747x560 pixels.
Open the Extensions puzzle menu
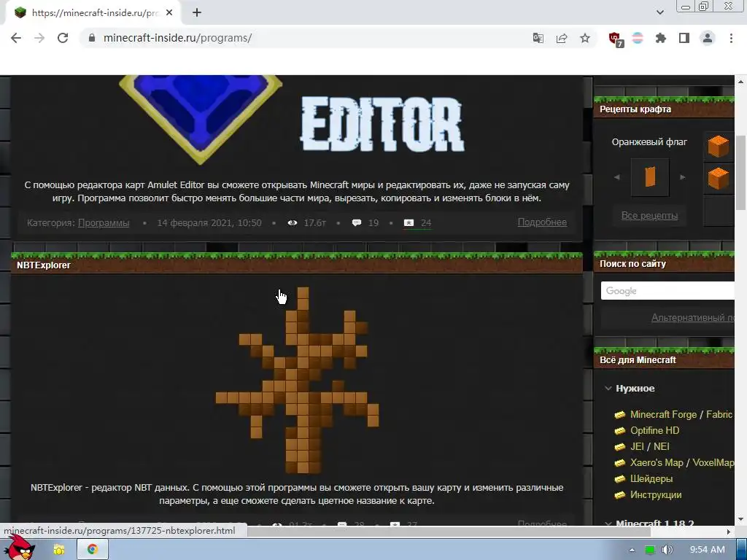coord(661,38)
